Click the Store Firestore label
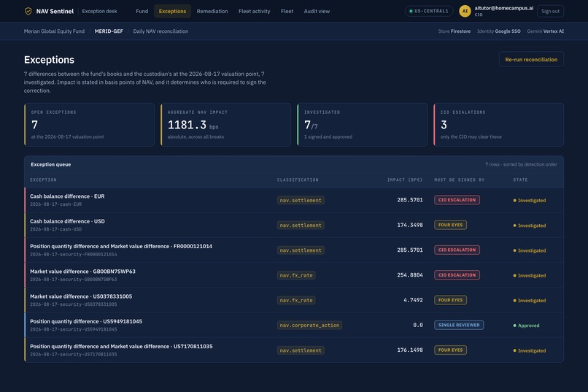This screenshot has height=392, width=588. [454, 31]
